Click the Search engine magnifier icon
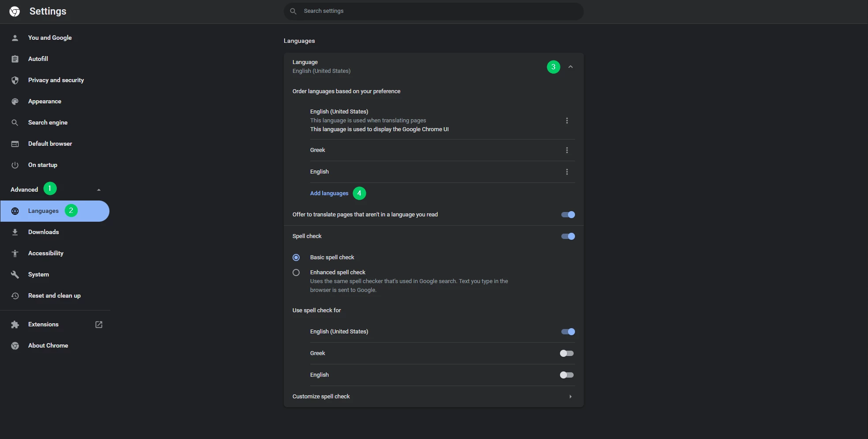Screen dimensions: 868x439 pyautogui.click(x=15, y=123)
